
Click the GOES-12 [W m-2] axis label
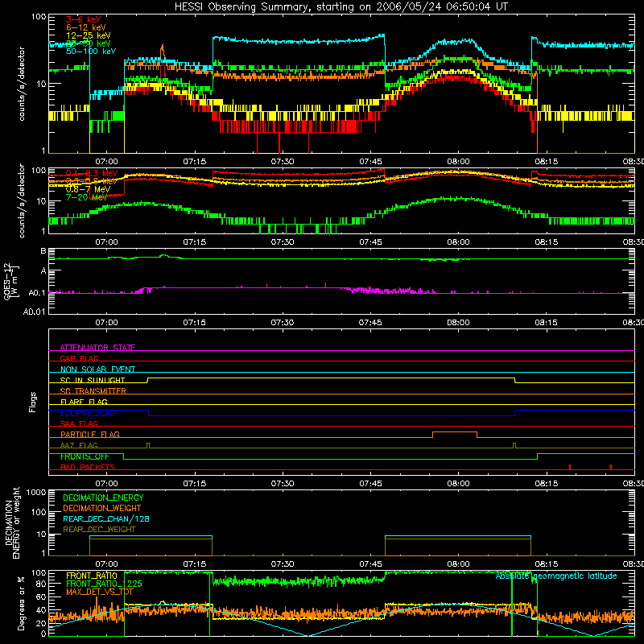pyautogui.click(x=11, y=282)
